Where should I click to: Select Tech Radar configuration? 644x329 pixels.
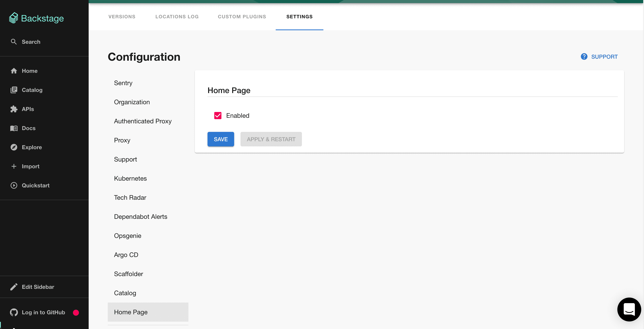(148, 197)
